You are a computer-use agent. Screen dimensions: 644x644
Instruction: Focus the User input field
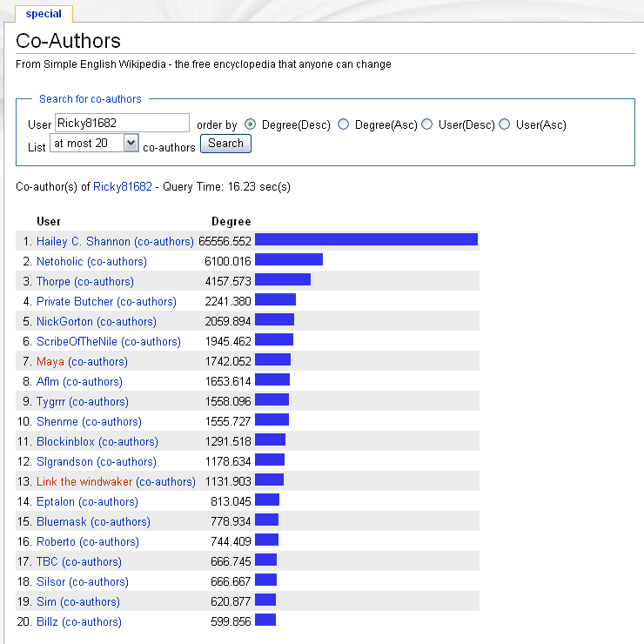pos(122,123)
